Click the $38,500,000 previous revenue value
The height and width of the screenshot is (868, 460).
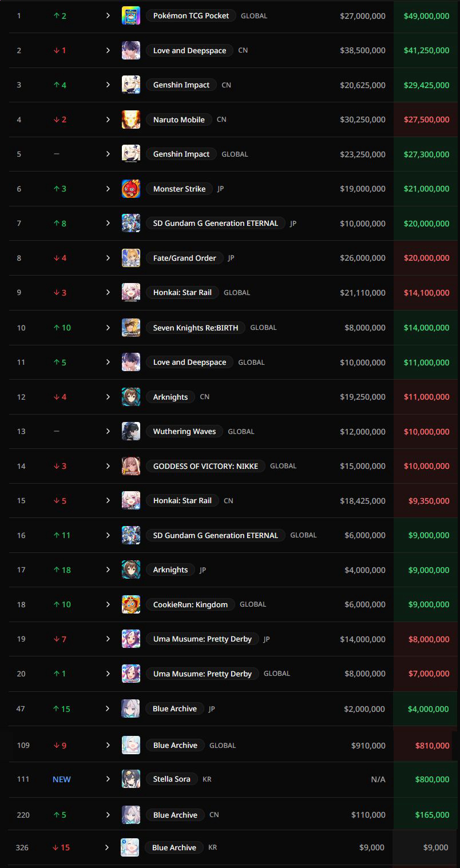click(363, 50)
